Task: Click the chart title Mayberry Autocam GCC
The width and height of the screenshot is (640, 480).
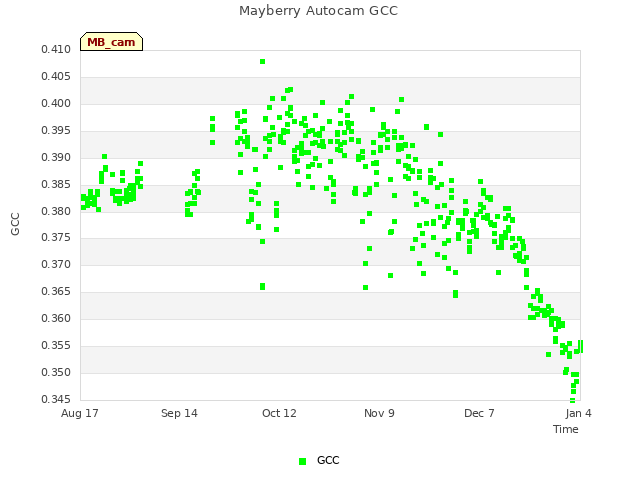Action: (318, 11)
